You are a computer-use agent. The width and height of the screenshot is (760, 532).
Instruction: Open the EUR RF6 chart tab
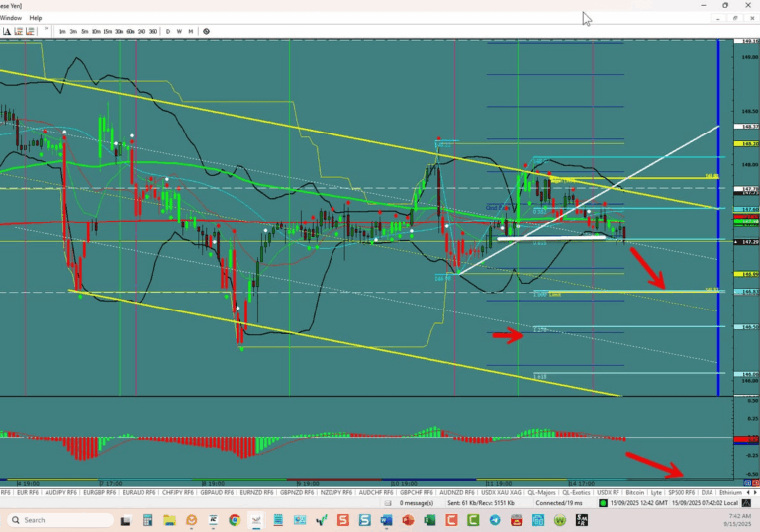tap(28, 492)
